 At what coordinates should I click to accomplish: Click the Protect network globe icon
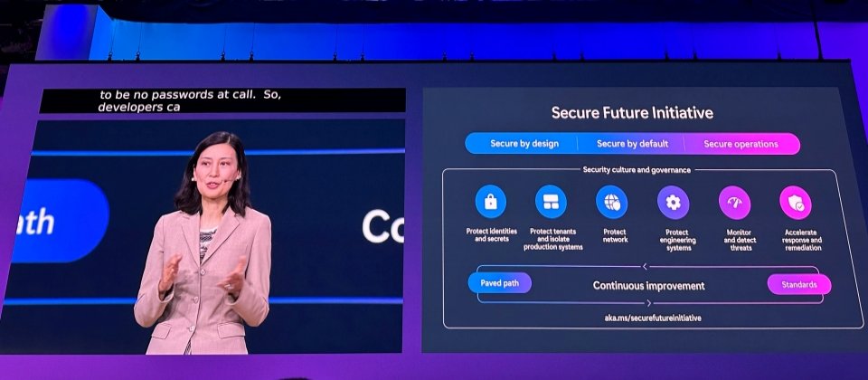pyautogui.click(x=612, y=202)
